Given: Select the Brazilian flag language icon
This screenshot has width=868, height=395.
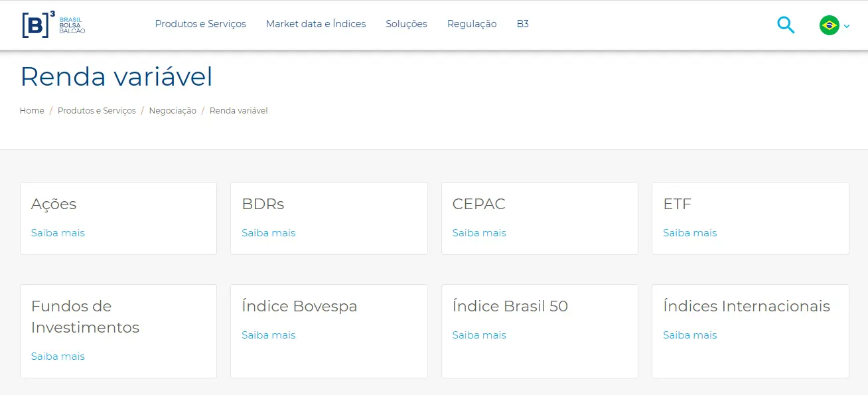Looking at the screenshot, I should [x=829, y=25].
